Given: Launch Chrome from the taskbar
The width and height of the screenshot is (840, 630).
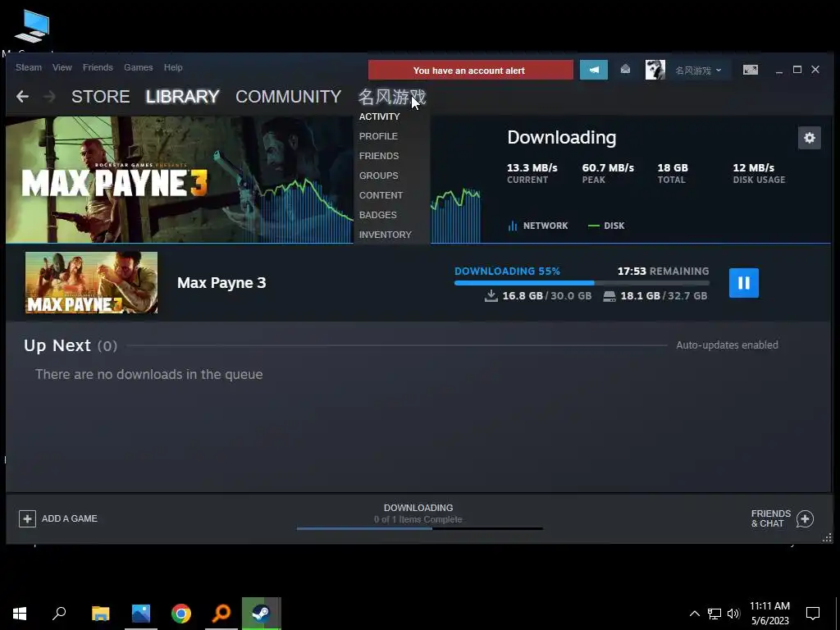Looking at the screenshot, I should click(181, 614).
